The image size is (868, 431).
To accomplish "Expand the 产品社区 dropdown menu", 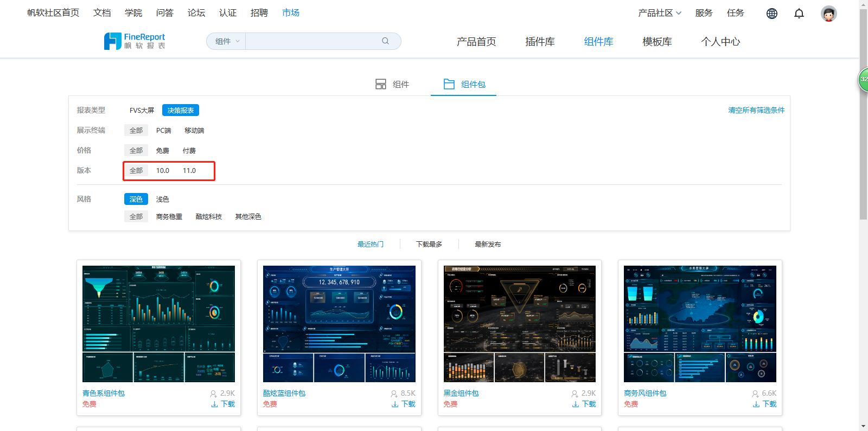I will coord(660,13).
